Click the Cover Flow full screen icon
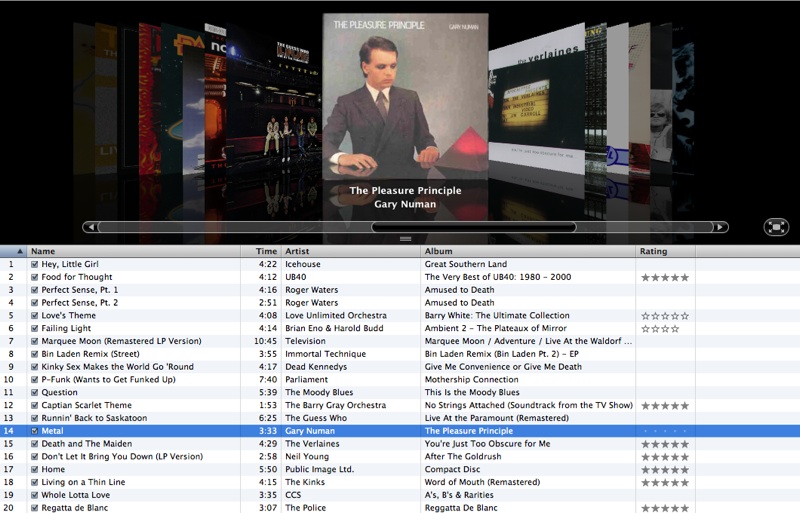The height and width of the screenshot is (513, 800). pyautogui.click(x=776, y=227)
